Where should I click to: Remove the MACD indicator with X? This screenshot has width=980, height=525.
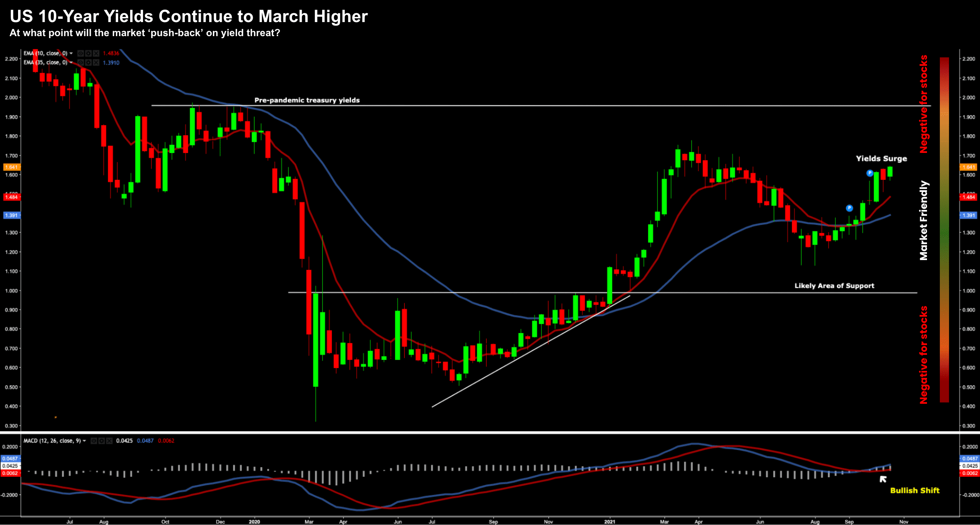click(109, 441)
